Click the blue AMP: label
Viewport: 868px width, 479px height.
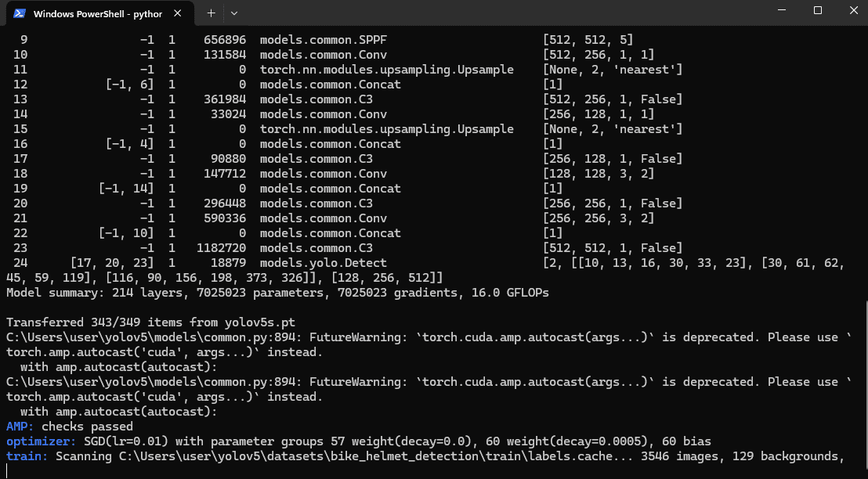click(x=20, y=427)
